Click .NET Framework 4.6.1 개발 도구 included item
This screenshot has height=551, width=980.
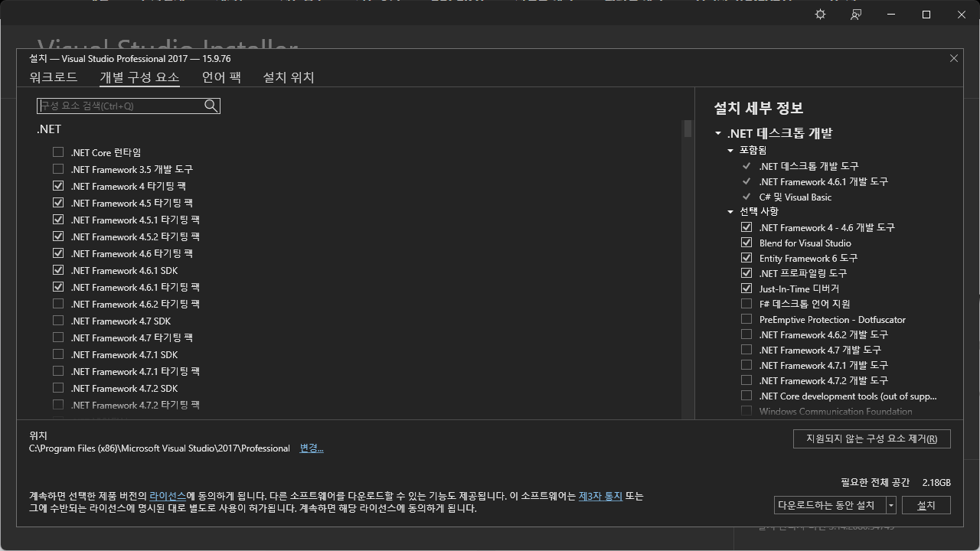(823, 181)
